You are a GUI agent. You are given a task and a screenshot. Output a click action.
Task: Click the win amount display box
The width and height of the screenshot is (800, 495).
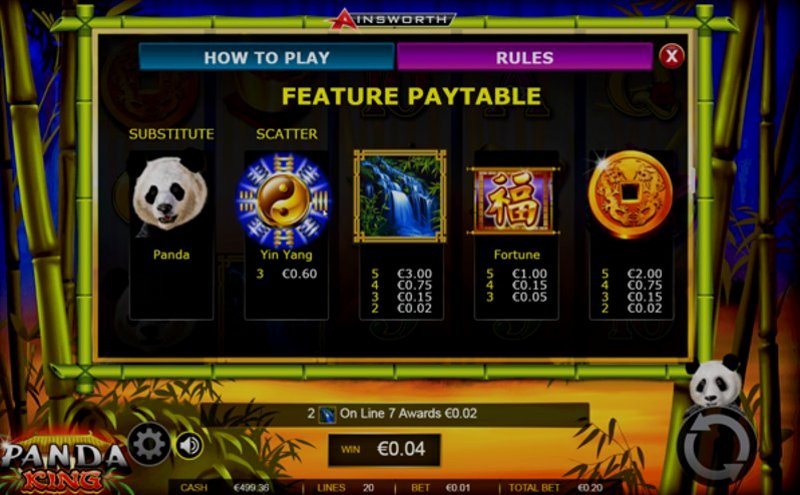384,449
